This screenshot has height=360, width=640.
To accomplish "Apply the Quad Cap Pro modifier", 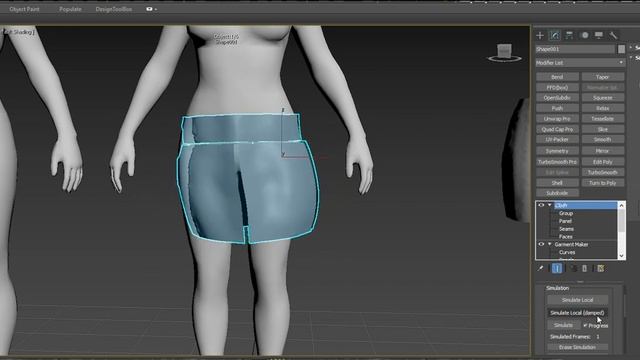I will coord(557,129).
